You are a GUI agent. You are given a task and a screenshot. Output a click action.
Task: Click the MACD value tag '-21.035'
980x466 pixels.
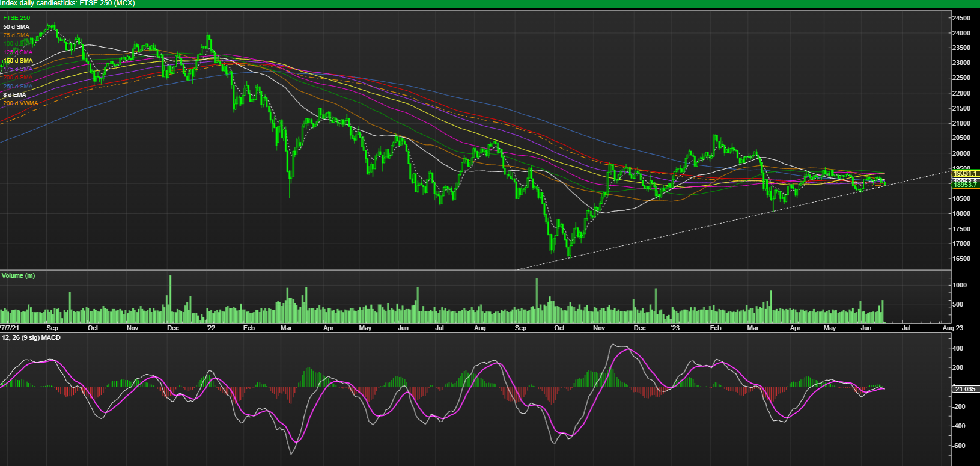(966, 389)
